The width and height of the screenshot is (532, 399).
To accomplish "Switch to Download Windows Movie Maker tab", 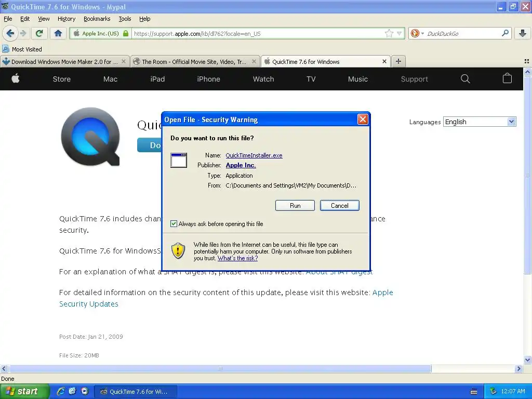I will [x=64, y=61].
